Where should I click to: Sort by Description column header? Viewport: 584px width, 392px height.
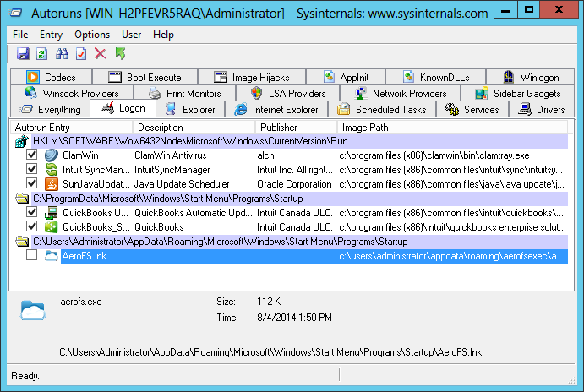194,128
